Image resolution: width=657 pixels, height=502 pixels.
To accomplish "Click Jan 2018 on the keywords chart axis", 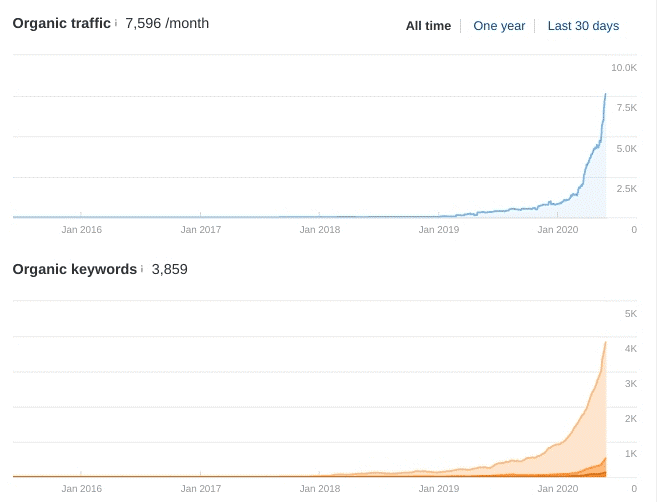I will [x=320, y=489].
